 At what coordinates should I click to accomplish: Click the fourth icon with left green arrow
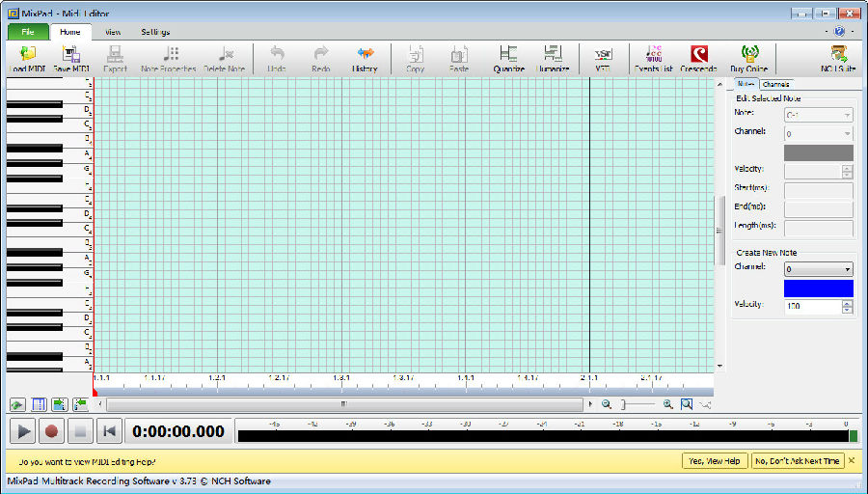(81, 405)
